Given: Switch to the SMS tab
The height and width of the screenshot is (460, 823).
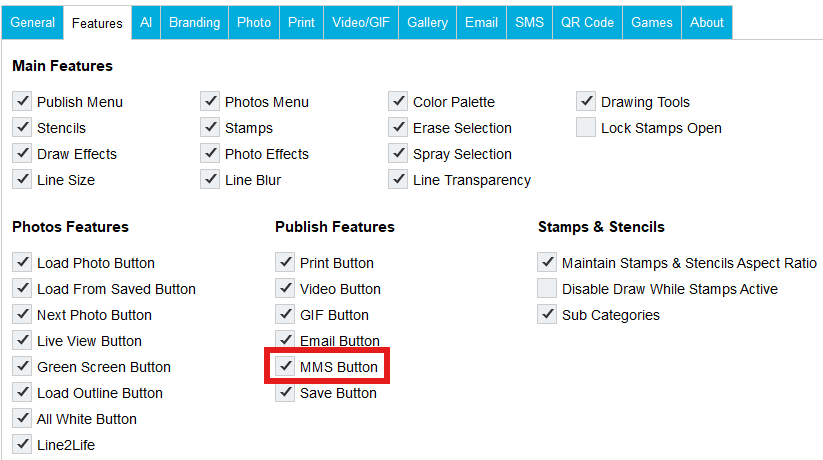Looking at the screenshot, I should click(530, 23).
